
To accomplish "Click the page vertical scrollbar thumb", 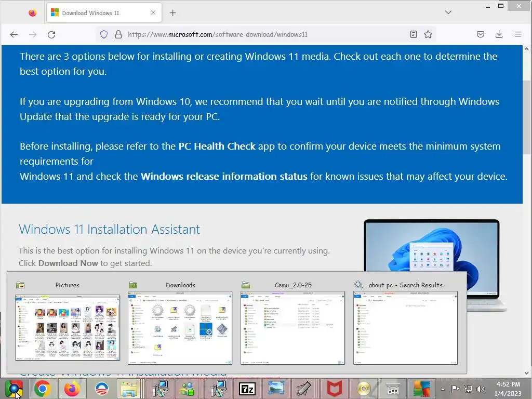I will [x=526, y=117].
